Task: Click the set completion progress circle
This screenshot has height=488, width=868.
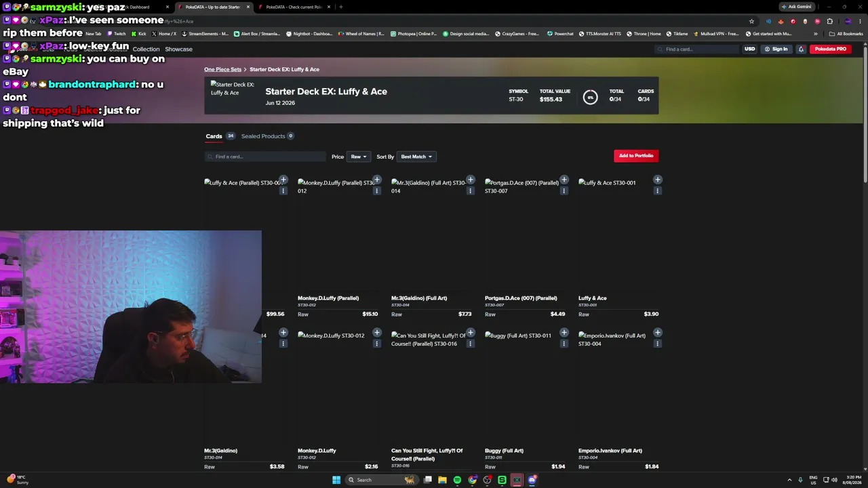Action: tap(590, 98)
